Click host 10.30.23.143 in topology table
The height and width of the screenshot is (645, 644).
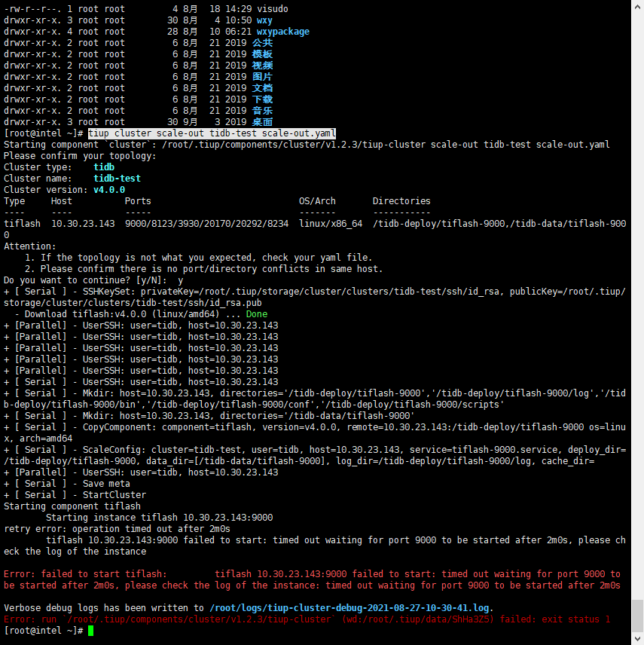coord(83,224)
